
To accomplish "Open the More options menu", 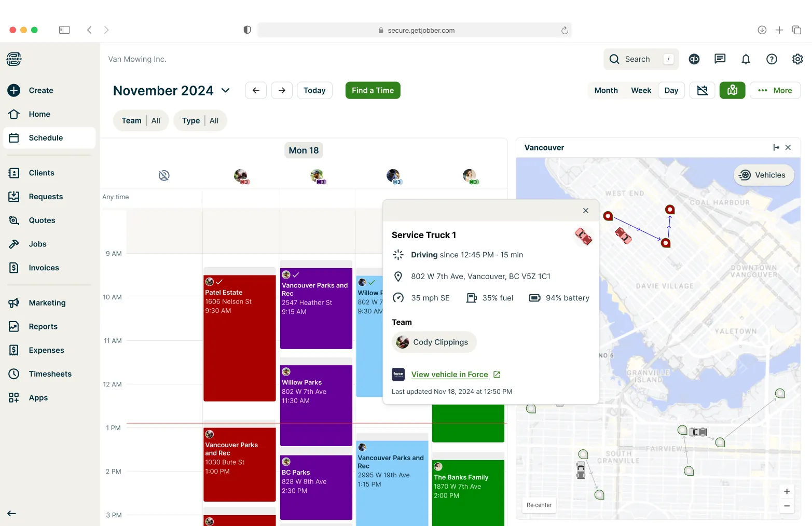I will tap(775, 90).
